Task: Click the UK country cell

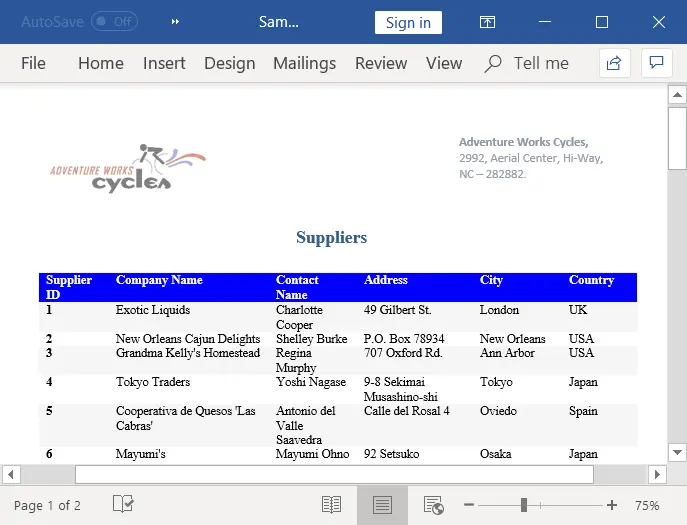Action: (578, 310)
